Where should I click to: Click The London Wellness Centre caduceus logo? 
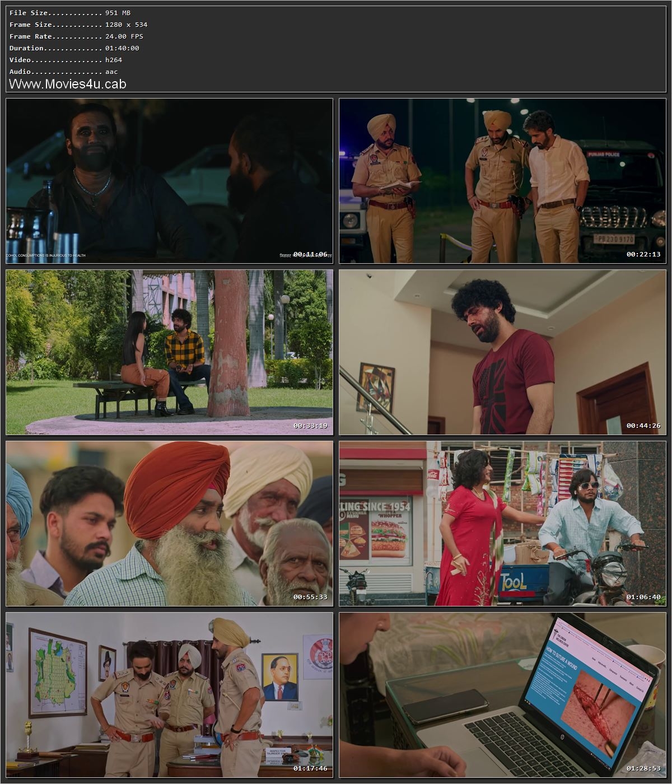click(x=556, y=634)
